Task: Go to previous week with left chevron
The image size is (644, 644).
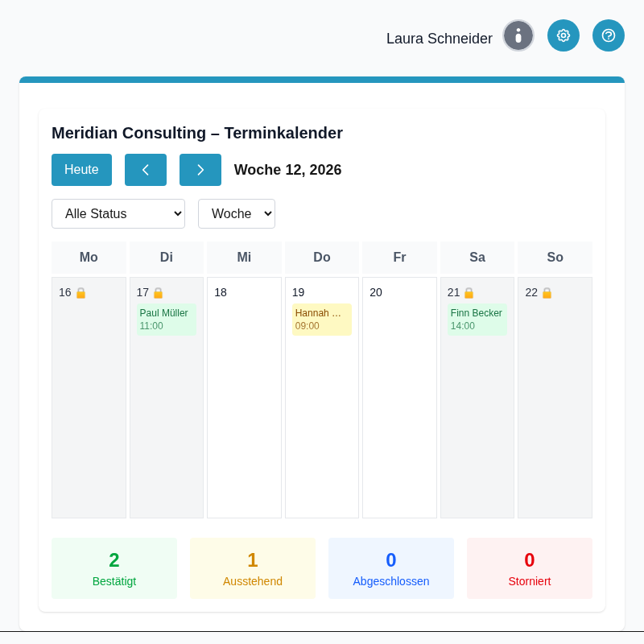Action: coord(146,170)
